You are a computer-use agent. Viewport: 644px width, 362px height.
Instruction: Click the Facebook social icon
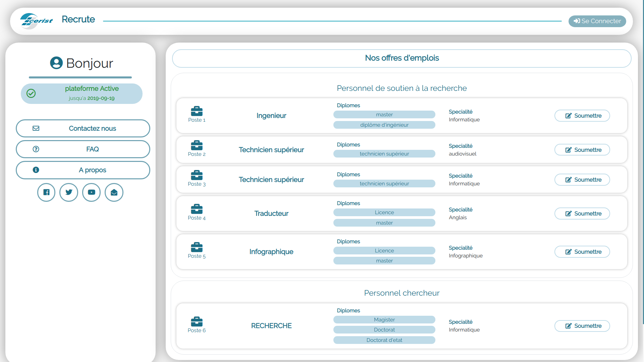click(x=46, y=192)
